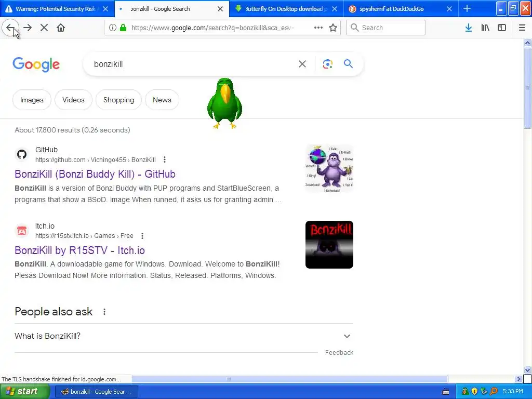Open the on-screen keyboard tray icon

tap(446, 392)
